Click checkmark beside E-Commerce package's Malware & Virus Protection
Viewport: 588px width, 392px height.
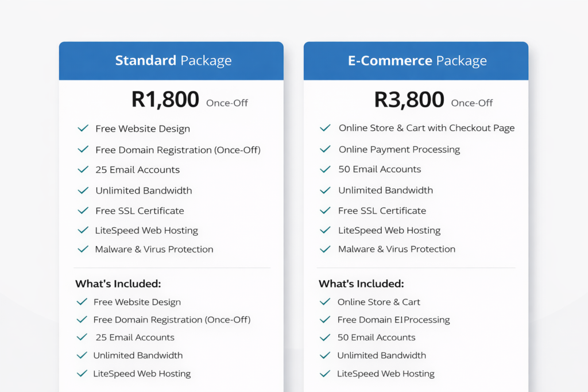pos(326,249)
